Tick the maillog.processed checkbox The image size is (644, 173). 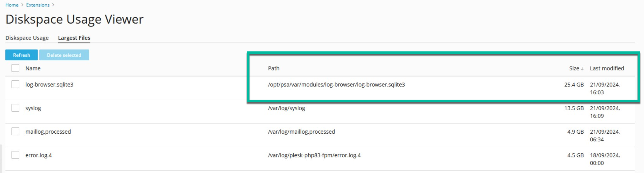(x=15, y=131)
